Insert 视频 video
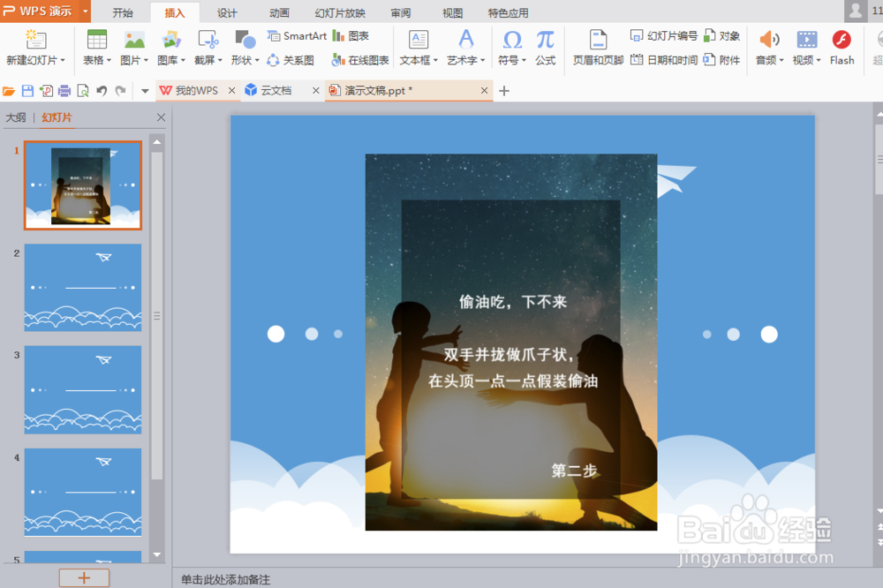The width and height of the screenshot is (883, 588). coord(807,40)
